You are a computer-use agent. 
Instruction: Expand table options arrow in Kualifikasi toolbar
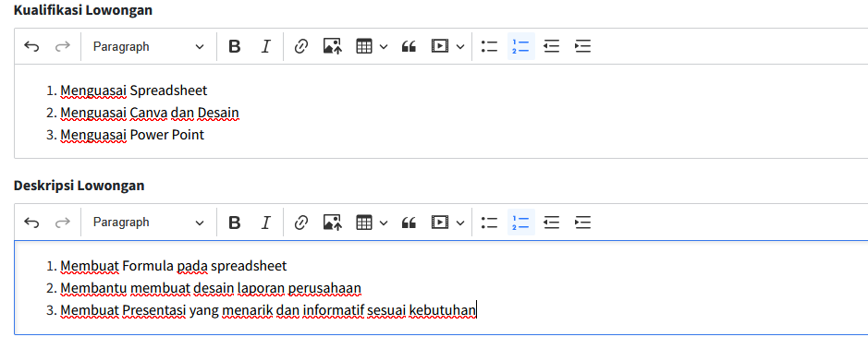tap(384, 46)
